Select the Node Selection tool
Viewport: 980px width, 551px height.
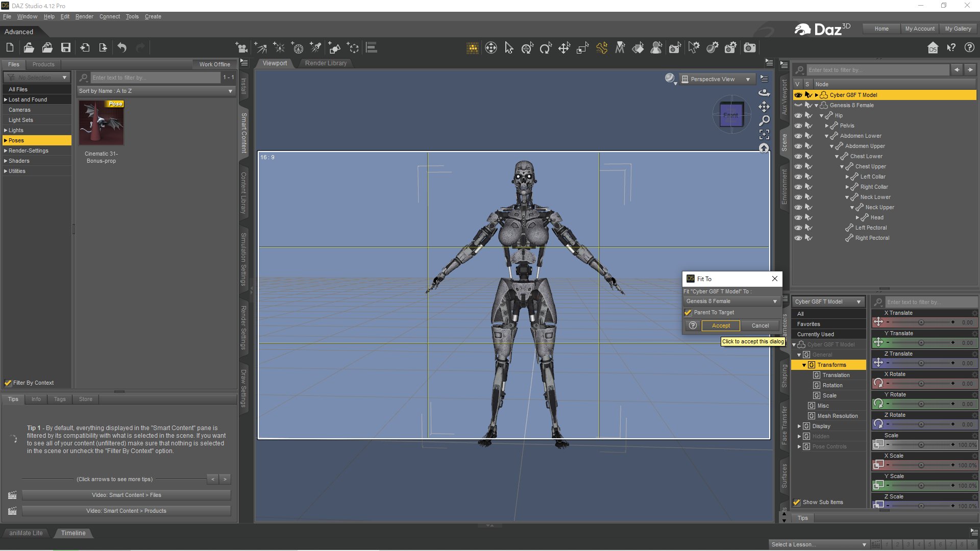pyautogui.click(x=509, y=48)
